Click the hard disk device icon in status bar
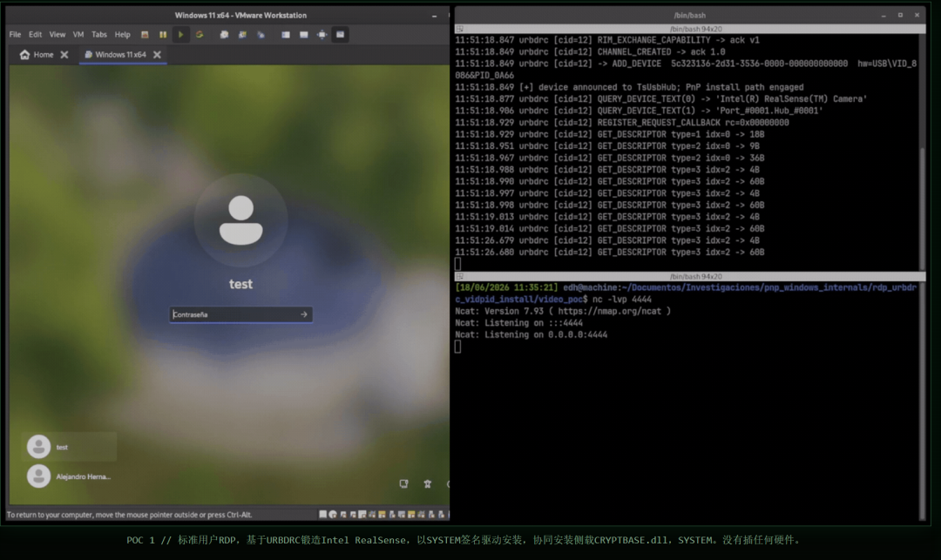This screenshot has width=941, height=560. pos(323,515)
